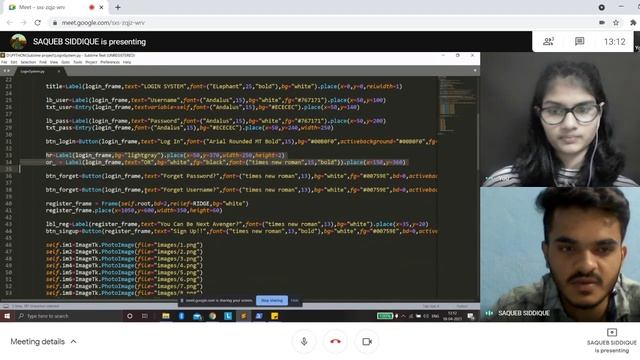640x360 pixels.
Task: Open Windows notification center icon
Action: coord(471,316)
